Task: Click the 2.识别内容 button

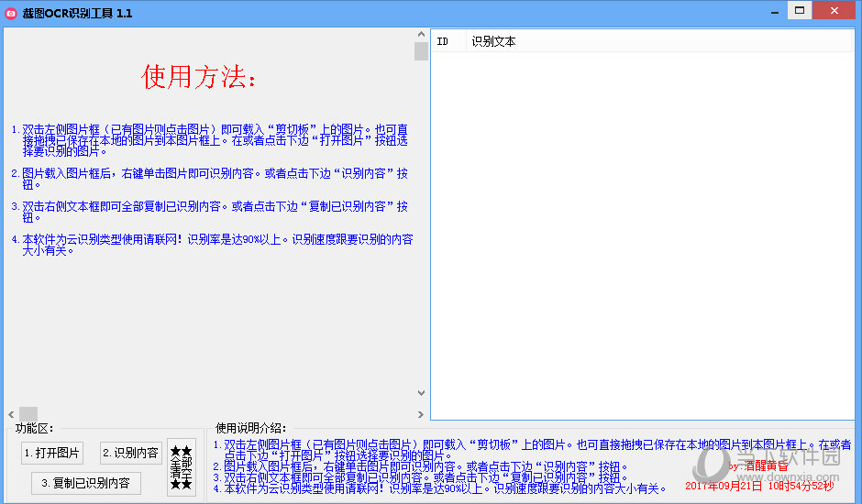Action: tap(131, 453)
